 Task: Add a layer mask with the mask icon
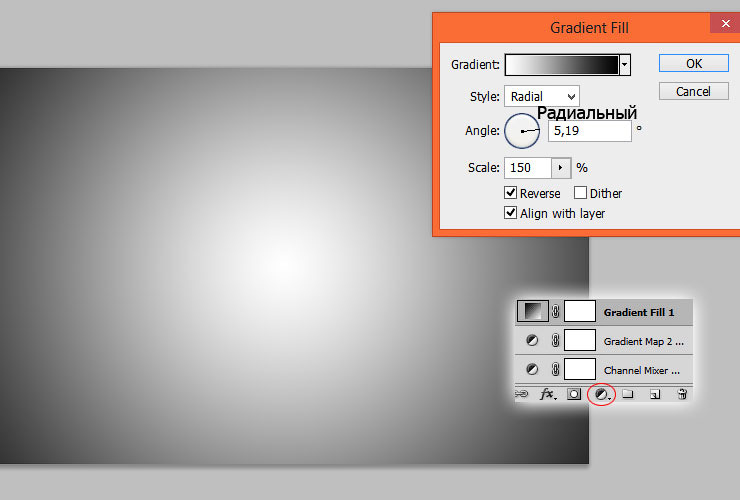pos(574,394)
